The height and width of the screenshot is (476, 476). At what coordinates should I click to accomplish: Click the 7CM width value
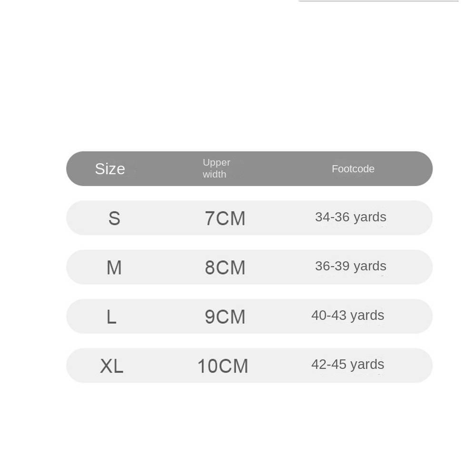coord(225,218)
